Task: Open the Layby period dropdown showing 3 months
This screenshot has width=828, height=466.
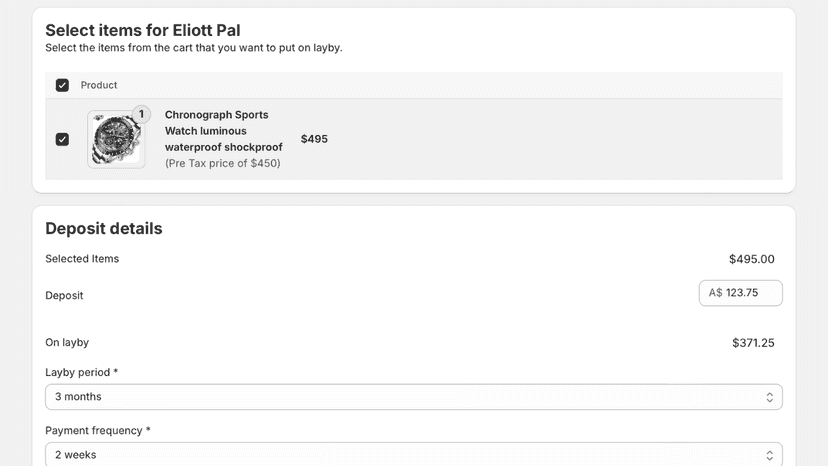Action: pos(413,397)
